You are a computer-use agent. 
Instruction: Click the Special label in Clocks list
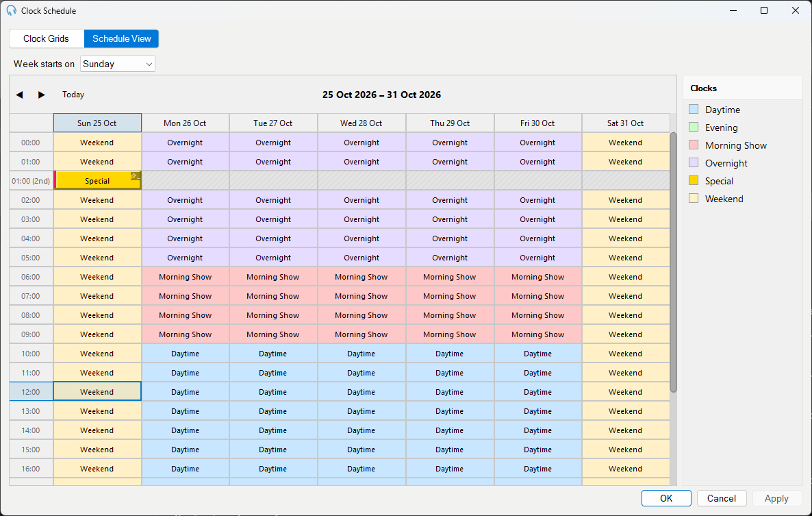[x=719, y=182]
